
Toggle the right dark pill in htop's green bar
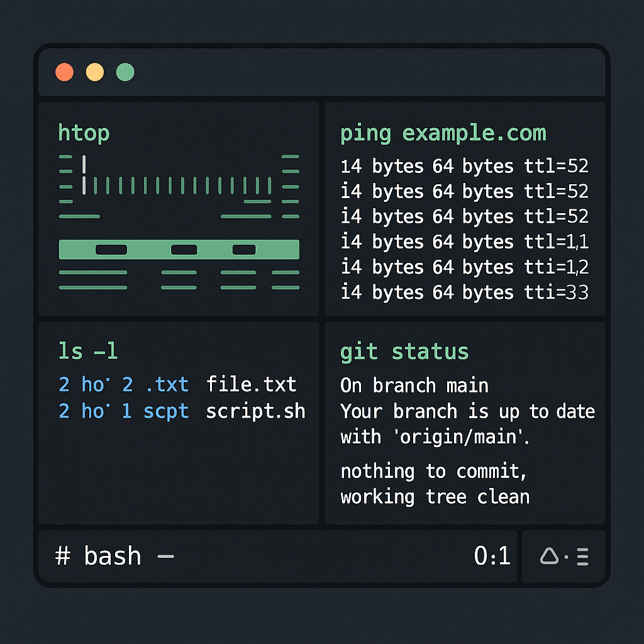(244, 250)
